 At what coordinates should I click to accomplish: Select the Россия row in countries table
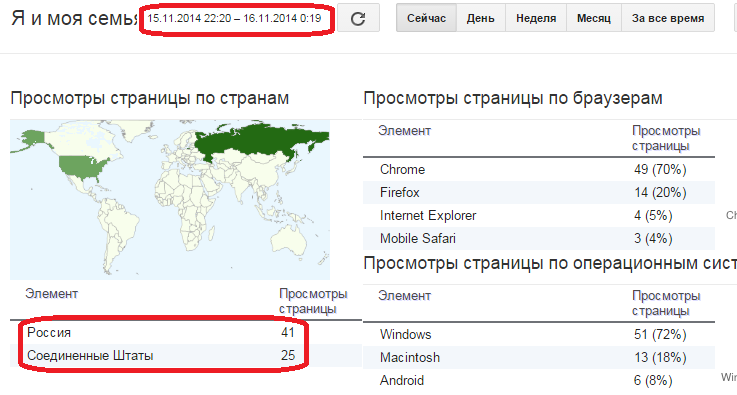pyautogui.click(x=186, y=332)
